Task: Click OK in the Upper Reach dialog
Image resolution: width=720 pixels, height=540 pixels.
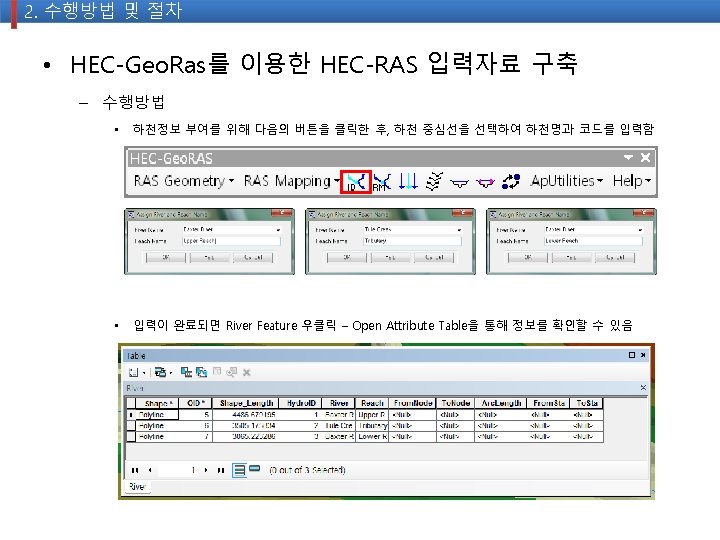Action: [166, 258]
